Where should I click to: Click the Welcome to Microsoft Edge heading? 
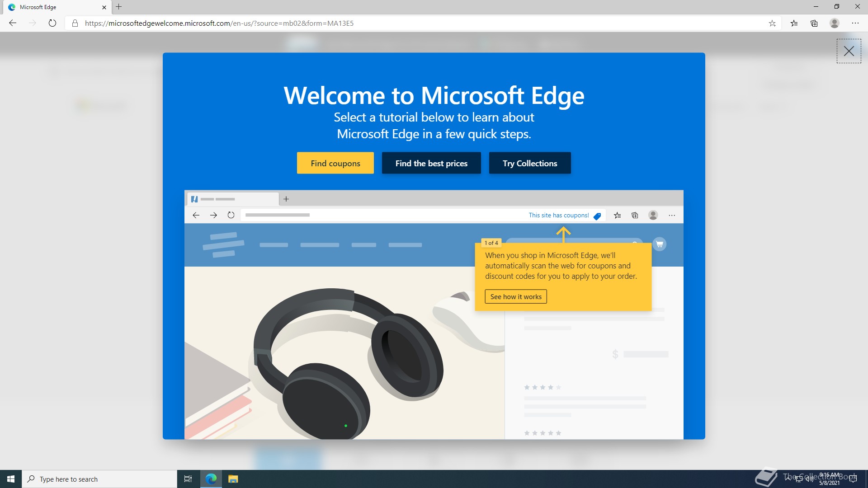click(x=434, y=95)
